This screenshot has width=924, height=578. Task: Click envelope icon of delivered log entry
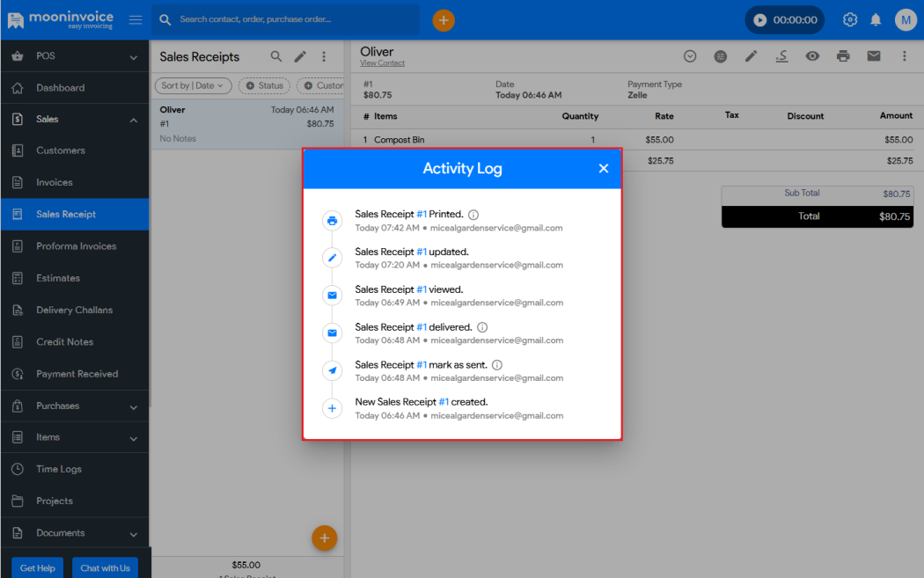[x=332, y=333]
